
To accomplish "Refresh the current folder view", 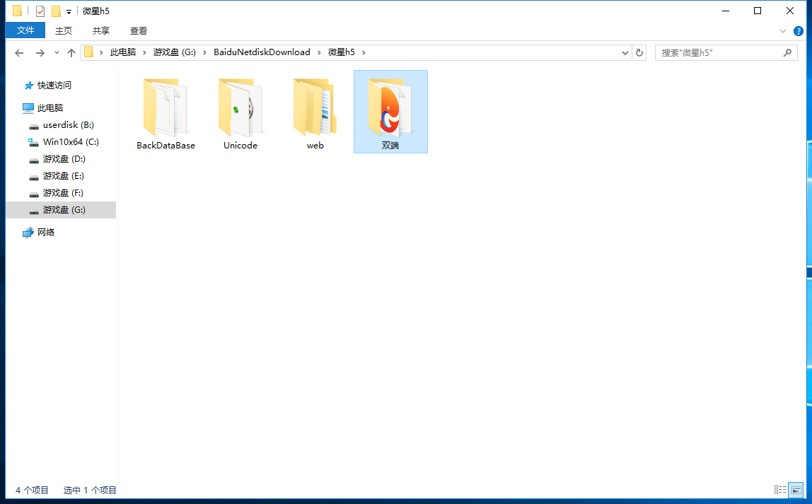I will (639, 52).
